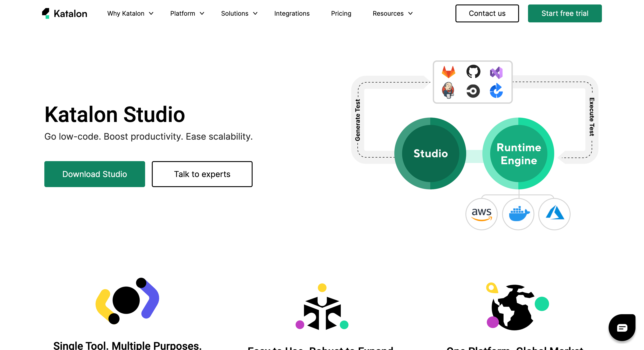
Task: Expand the Resources menu chevron
Action: click(x=410, y=13)
